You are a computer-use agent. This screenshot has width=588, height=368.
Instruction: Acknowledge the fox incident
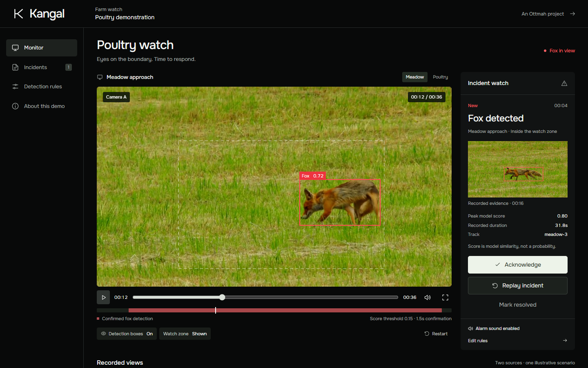coord(518,265)
